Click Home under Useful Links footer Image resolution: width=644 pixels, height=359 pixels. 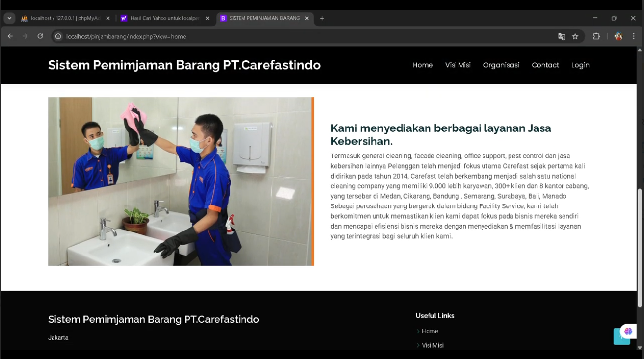pyautogui.click(x=429, y=331)
